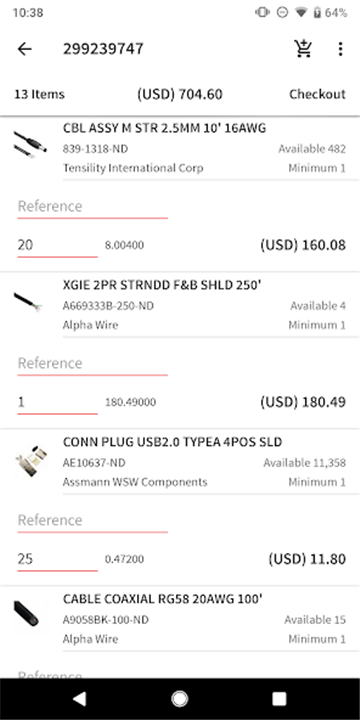Tap the Reference field for Alpha Wire XGIE
Screen dimensions: 360x720
coord(92,364)
